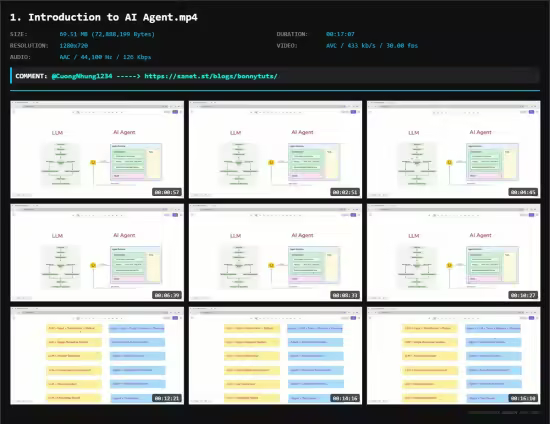The width and height of the screenshot is (550, 424).
Task: Click the title '1. Introduction to AI Agent.mp4'
Action: pyautogui.click(x=104, y=17)
